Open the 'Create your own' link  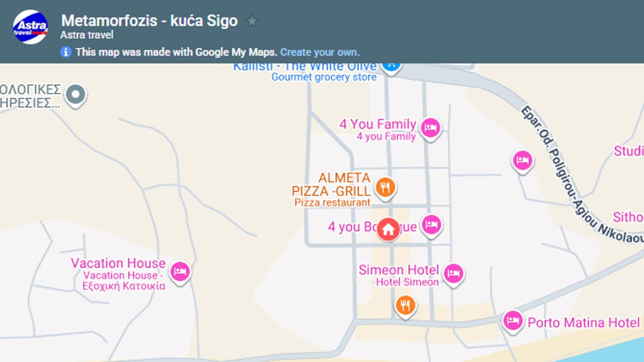coord(320,52)
